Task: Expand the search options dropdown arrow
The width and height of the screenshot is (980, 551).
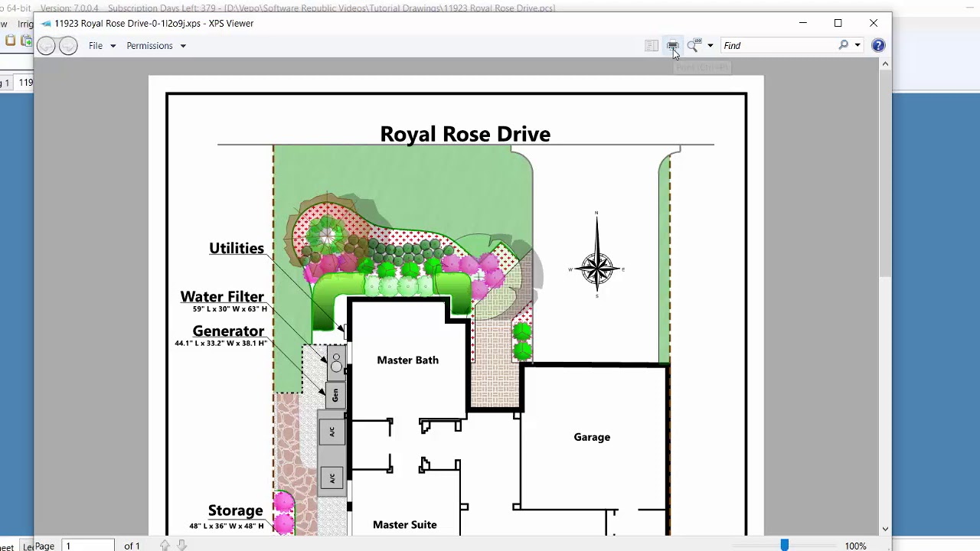Action: [x=857, y=46]
